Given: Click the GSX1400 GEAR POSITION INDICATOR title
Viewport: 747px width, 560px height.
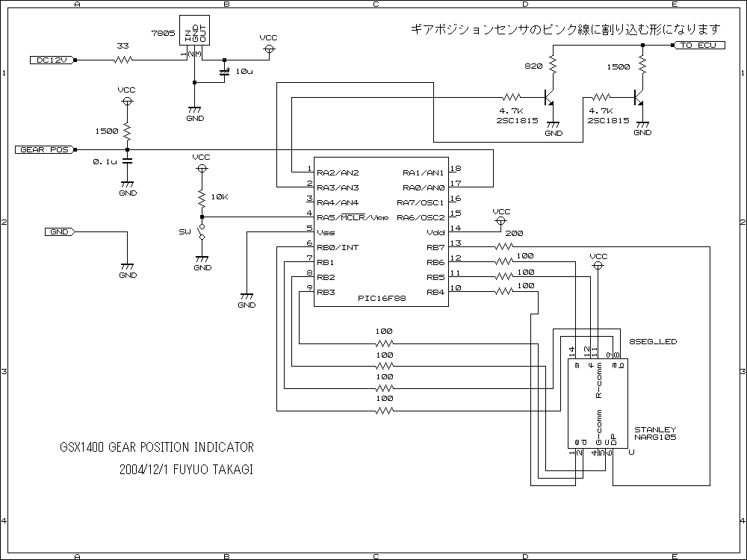Looking at the screenshot, I should (x=157, y=448).
